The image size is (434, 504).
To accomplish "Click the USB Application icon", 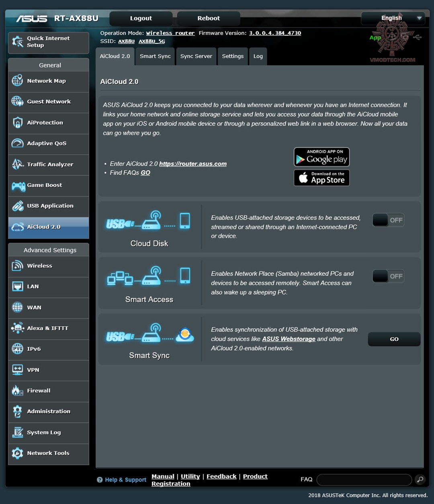I will coord(17,206).
